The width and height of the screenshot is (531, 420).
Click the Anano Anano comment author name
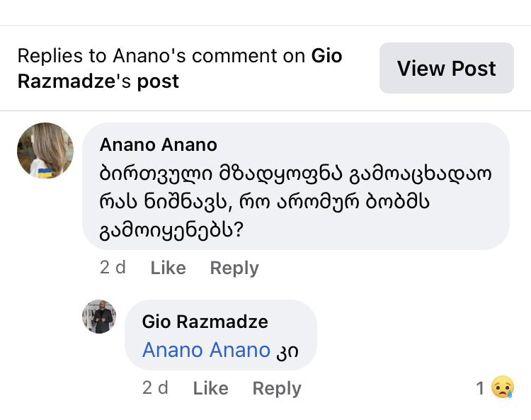click(159, 144)
